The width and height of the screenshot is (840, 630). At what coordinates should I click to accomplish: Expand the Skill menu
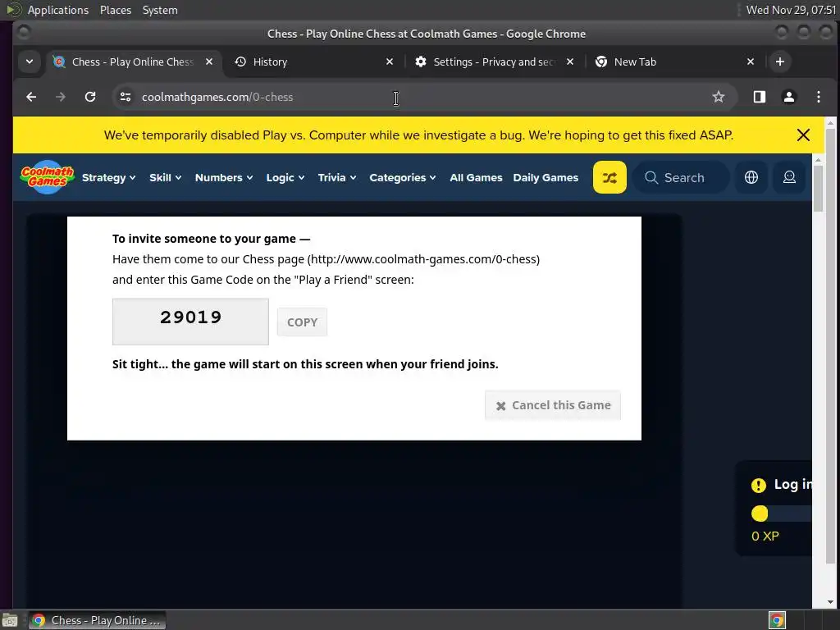pyautogui.click(x=165, y=177)
